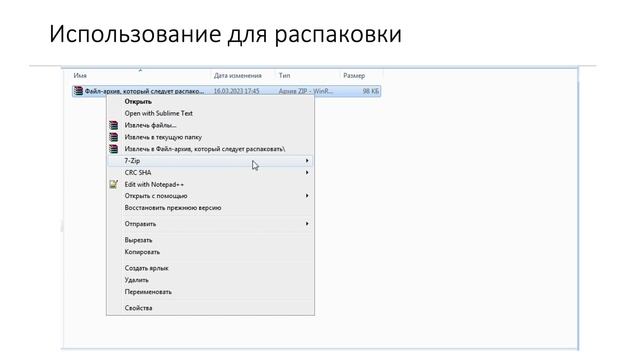
Task: Click WinRAR icon beside 'Извлечь в Файл-архив...'
Action: 113,149
